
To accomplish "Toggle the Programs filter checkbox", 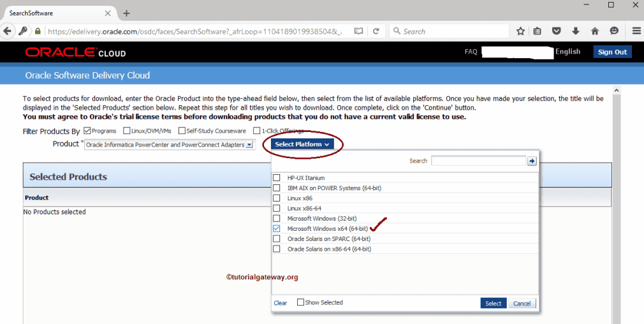I will click(x=87, y=131).
